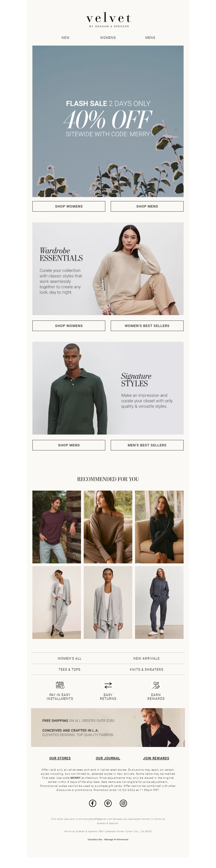View the navy tracksuit product image

click(159, 602)
